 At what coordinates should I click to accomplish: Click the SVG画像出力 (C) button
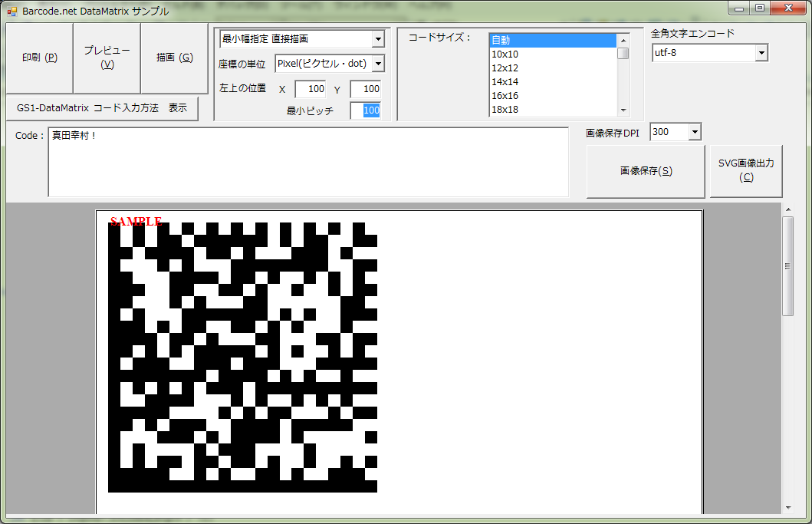[746, 171]
